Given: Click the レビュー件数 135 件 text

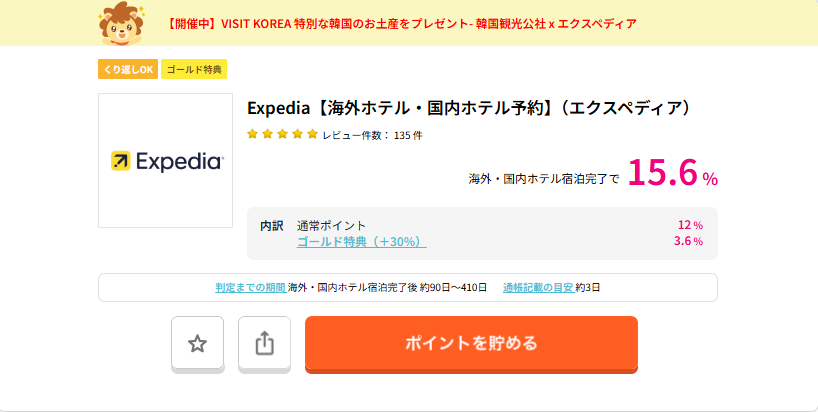Looking at the screenshot, I should coord(372,135).
